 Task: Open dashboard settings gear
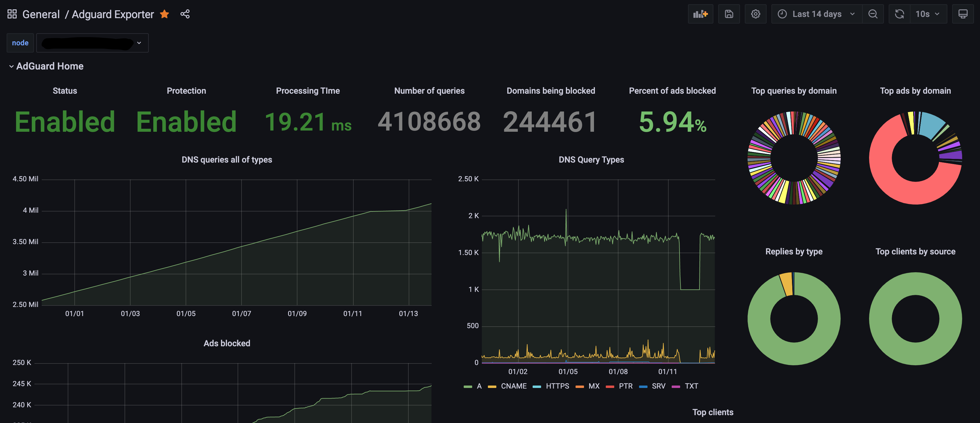[x=755, y=14]
